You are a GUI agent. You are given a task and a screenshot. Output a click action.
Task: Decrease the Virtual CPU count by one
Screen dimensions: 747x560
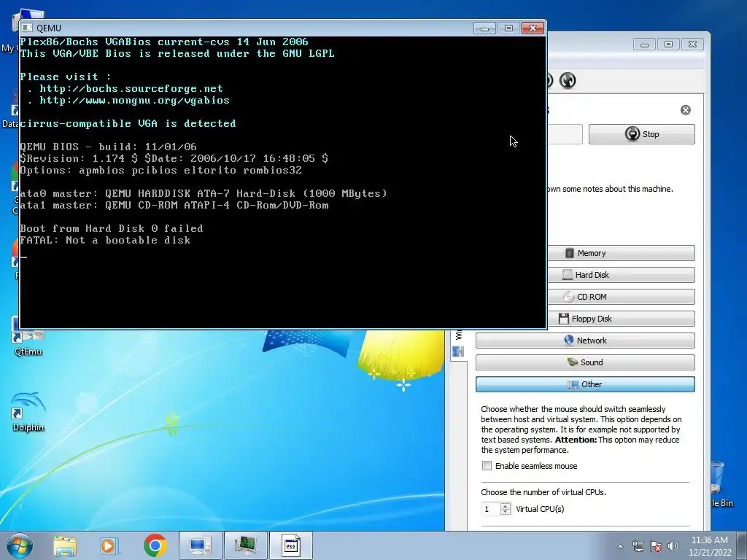(x=506, y=513)
